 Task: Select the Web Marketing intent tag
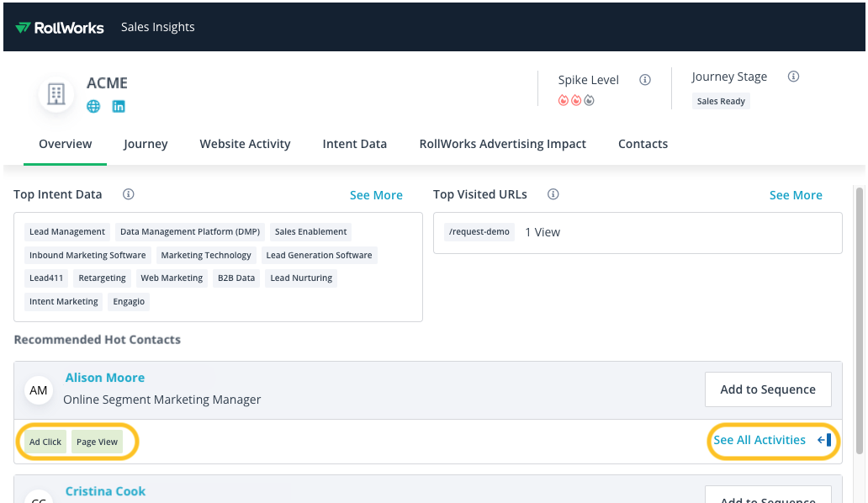pyautogui.click(x=172, y=278)
